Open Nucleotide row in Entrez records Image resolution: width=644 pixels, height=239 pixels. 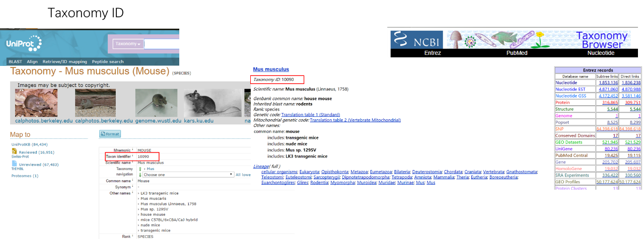pyautogui.click(x=567, y=83)
